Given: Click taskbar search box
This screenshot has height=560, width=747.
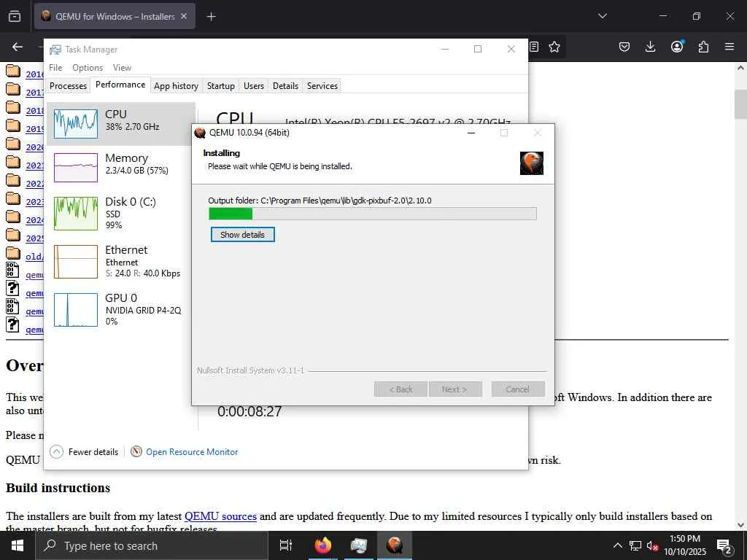Looking at the screenshot, I should tap(152, 545).
